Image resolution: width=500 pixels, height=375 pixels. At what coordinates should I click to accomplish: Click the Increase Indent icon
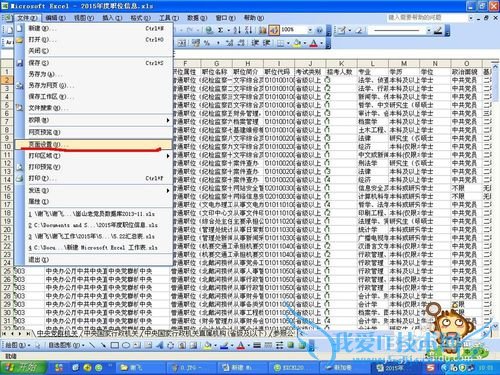coord(266,43)
